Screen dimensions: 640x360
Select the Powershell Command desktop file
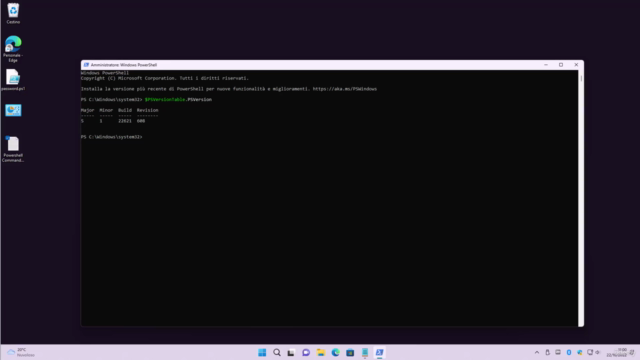pos(13,149)
